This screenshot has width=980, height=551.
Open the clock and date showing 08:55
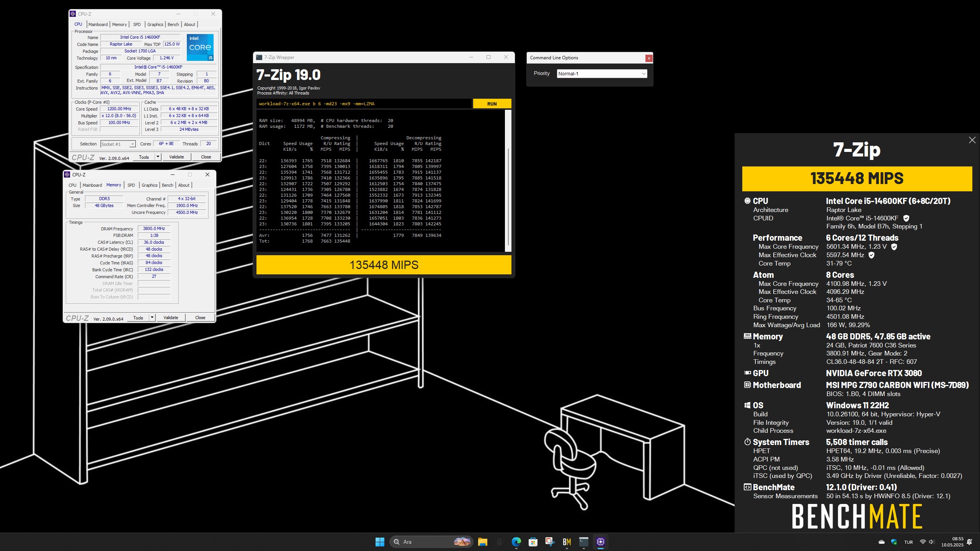pos(952,542)
